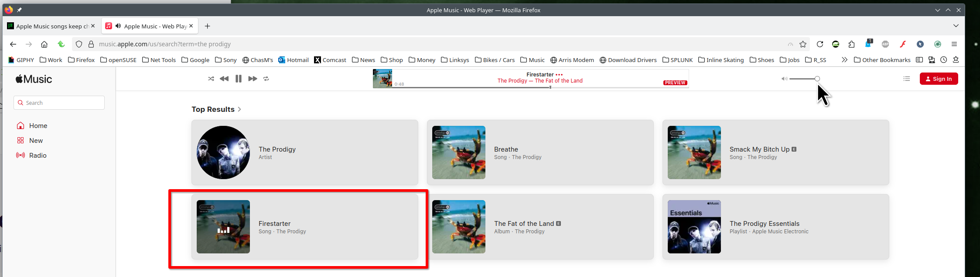980x277 pixels.
Task: Show more bookmarks with the double chevron
Action: click(x=844, y=60)
